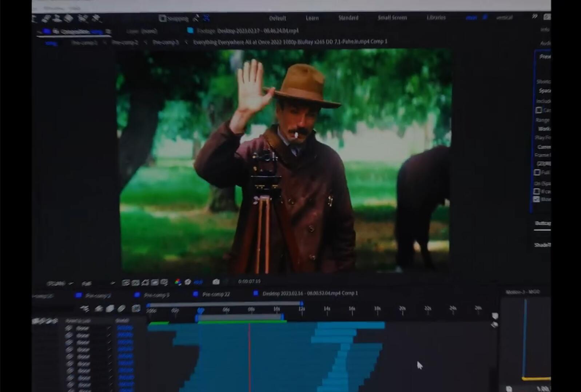Open the color channels icon under viewer
This screenshot has height=392, width=581.
(178, 282)
